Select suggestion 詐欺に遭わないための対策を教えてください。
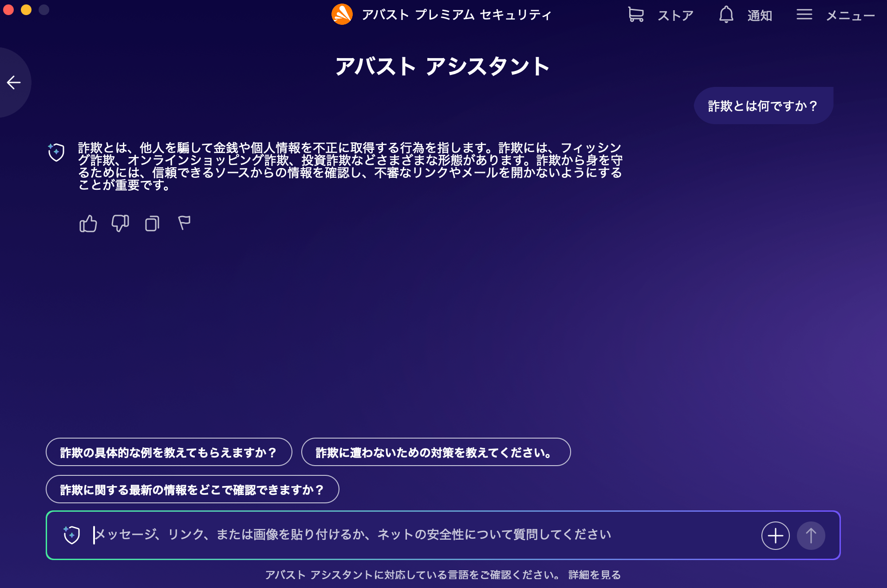The image size is (887, 588). tap(436, 452)
